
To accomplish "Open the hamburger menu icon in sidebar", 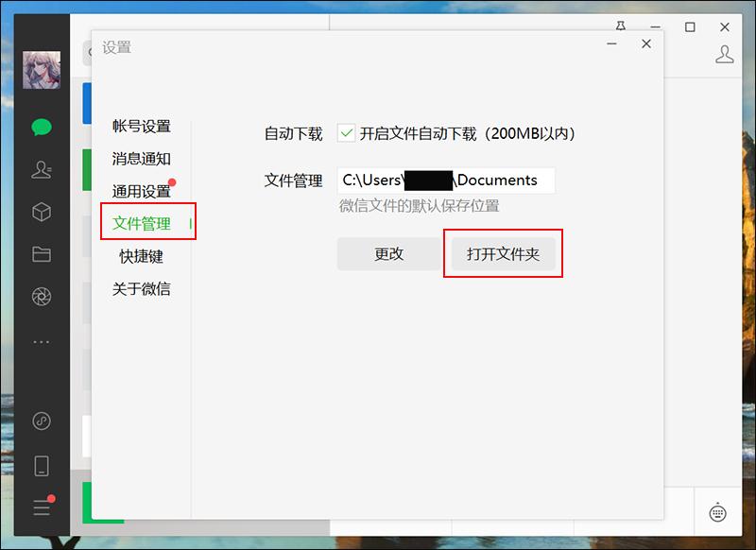I will (42, 507).
